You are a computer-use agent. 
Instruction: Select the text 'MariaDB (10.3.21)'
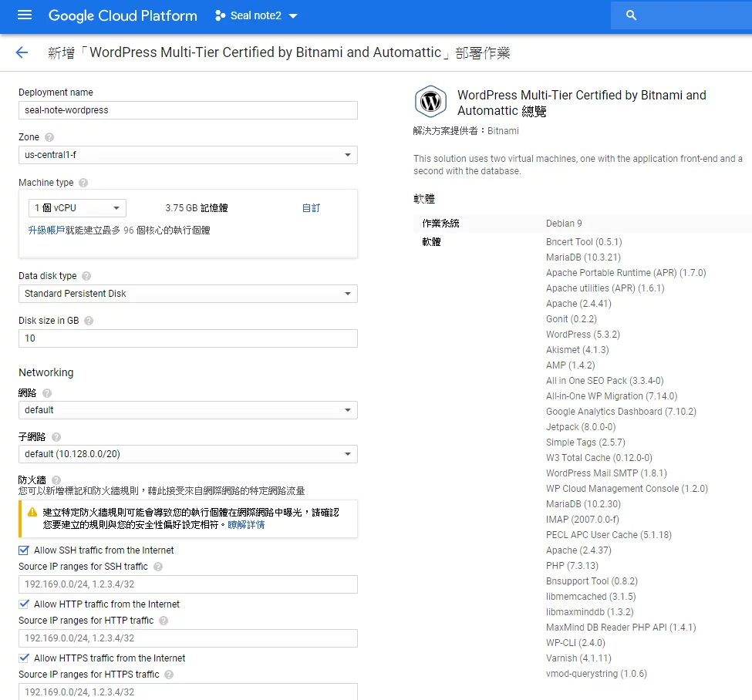pyautogui.click(x=583, y=257)
